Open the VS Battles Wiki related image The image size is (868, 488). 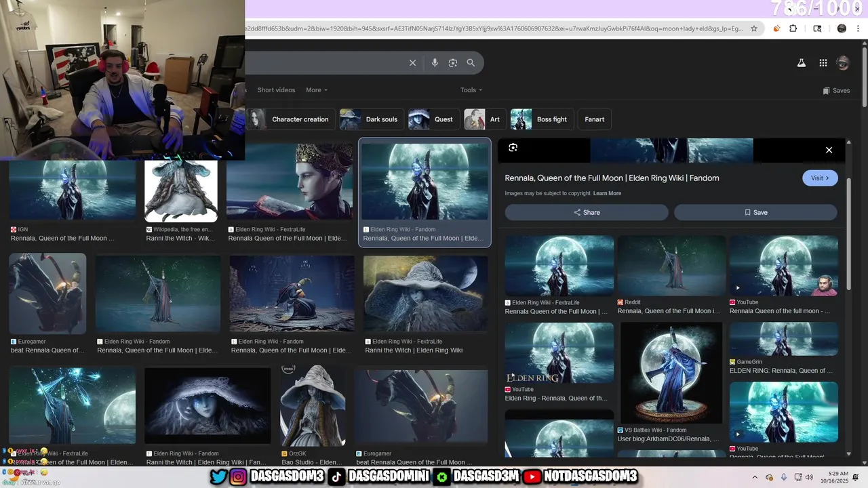[671, 373]
